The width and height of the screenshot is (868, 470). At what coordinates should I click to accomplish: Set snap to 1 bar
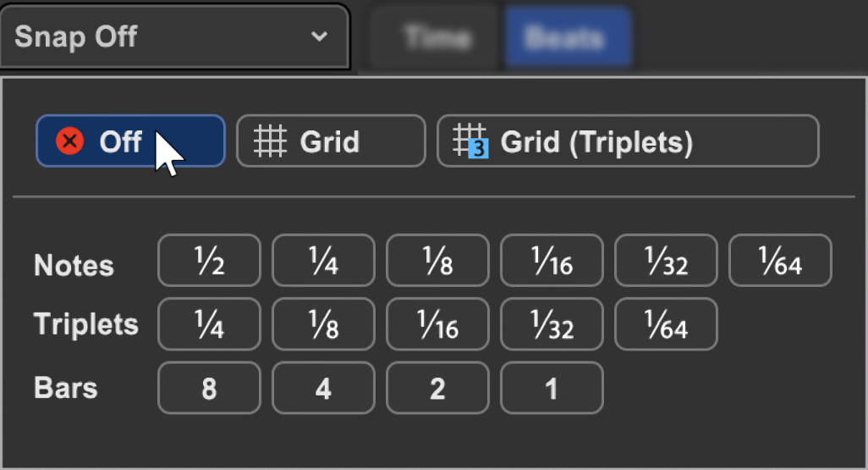pyautogui.click(x=552, y=388)
